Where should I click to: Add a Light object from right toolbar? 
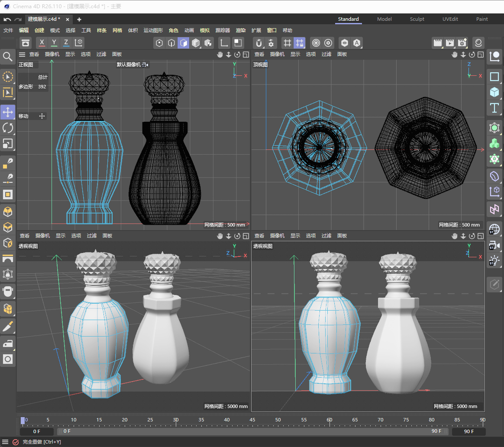(494, 261)
